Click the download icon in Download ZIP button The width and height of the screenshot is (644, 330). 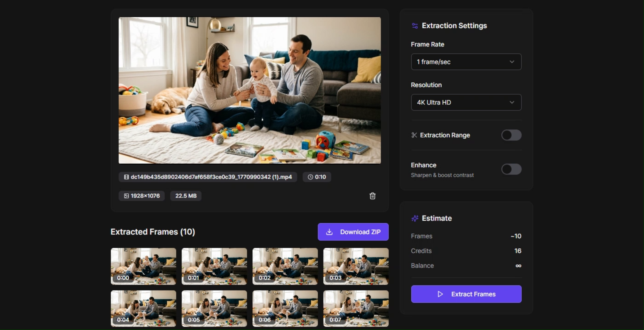click(330, 232)
